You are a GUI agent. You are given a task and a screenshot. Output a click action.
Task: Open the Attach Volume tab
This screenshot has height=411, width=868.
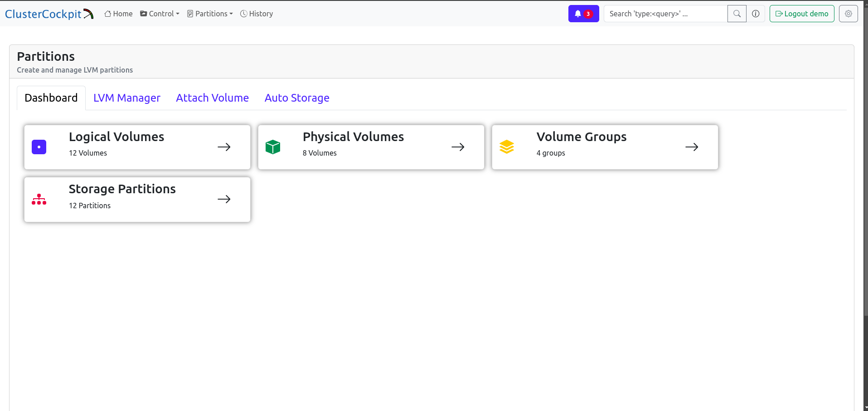212,98
